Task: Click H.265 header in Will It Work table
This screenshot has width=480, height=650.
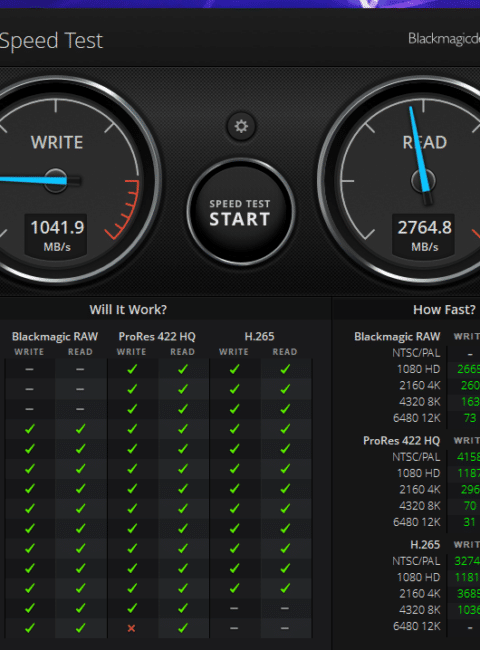Action: (x=259, y=337)
